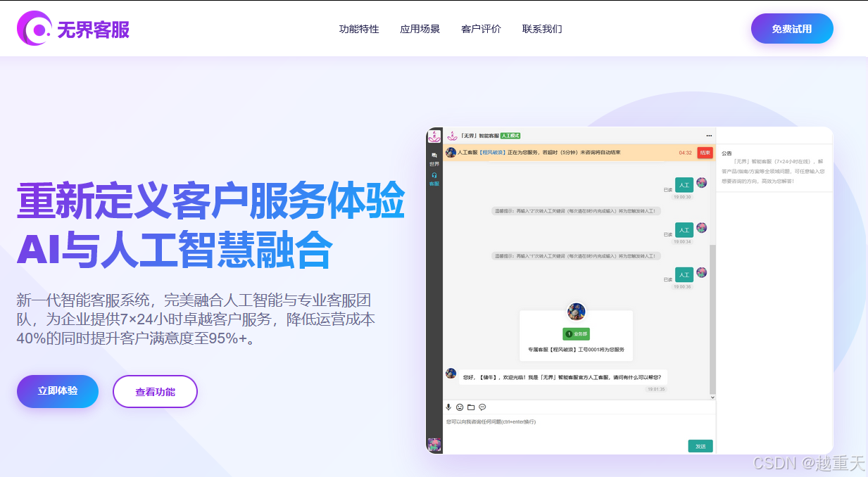868x477 pixels.
Task: Click the 免费试用 button
Action: (792, 29)
